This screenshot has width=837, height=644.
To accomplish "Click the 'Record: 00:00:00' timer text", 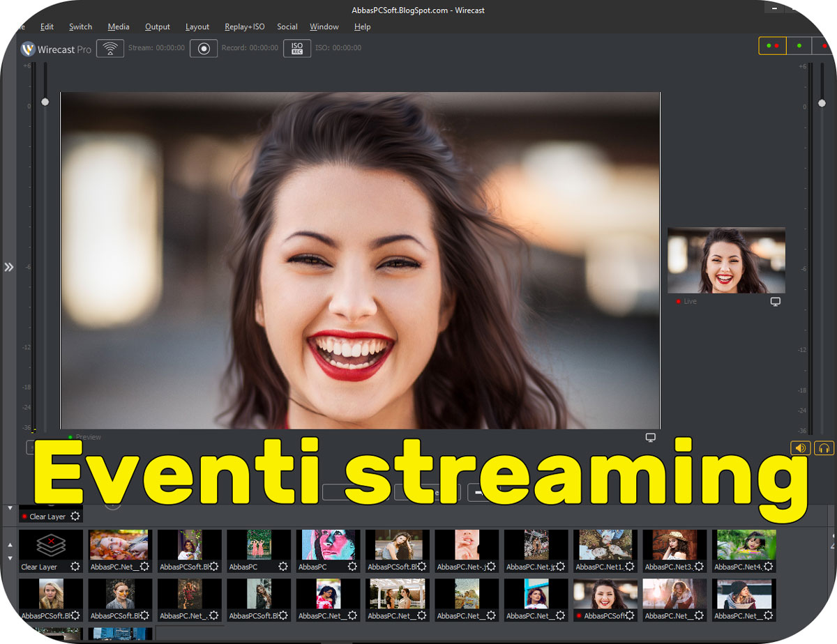I will (250, 48).
